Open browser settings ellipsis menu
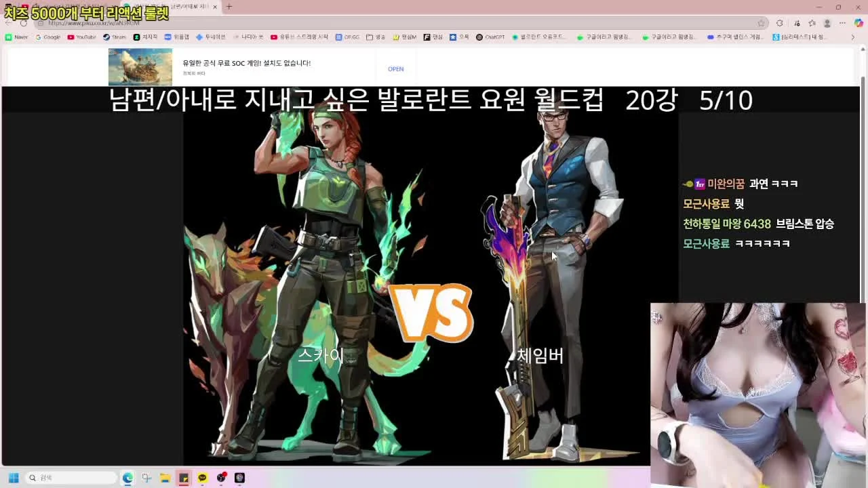The height and width of the screenshot is (488, 868). coord(842,23)
